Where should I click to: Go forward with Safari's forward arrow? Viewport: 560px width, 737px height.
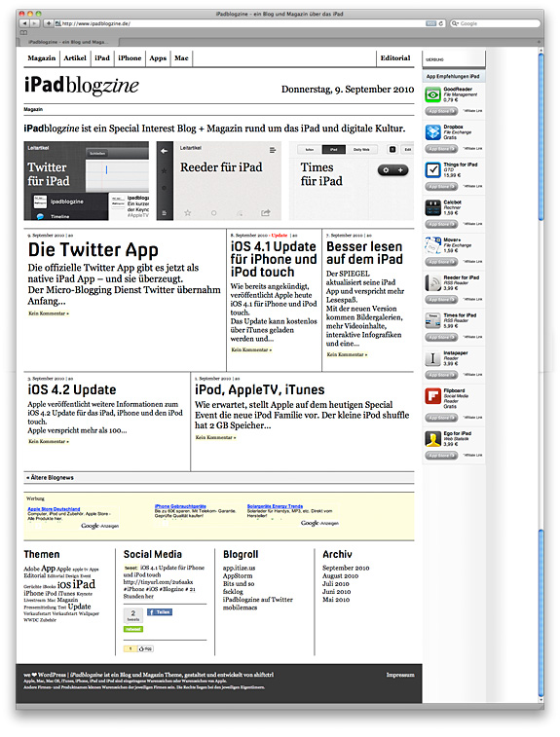tap(33, 23)
